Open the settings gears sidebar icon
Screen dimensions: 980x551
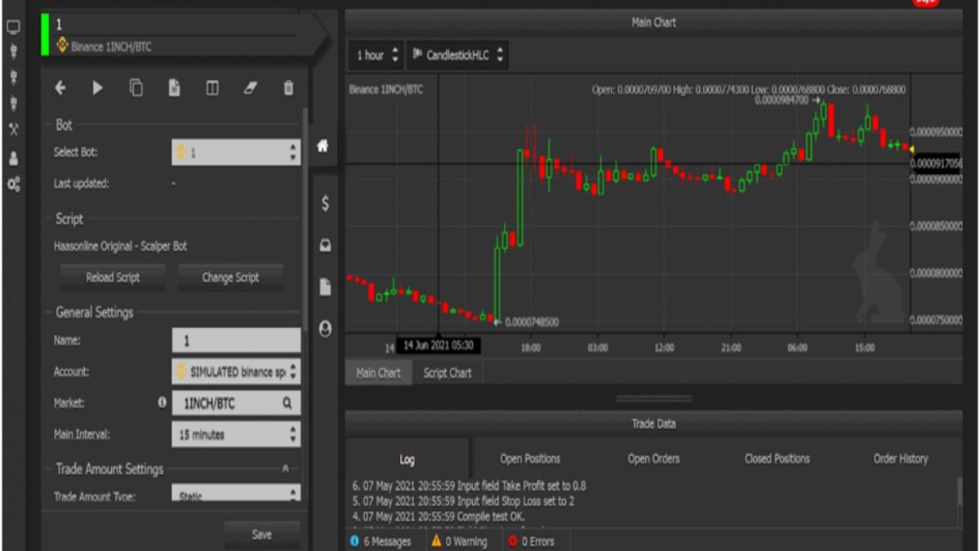coord(13,185)
